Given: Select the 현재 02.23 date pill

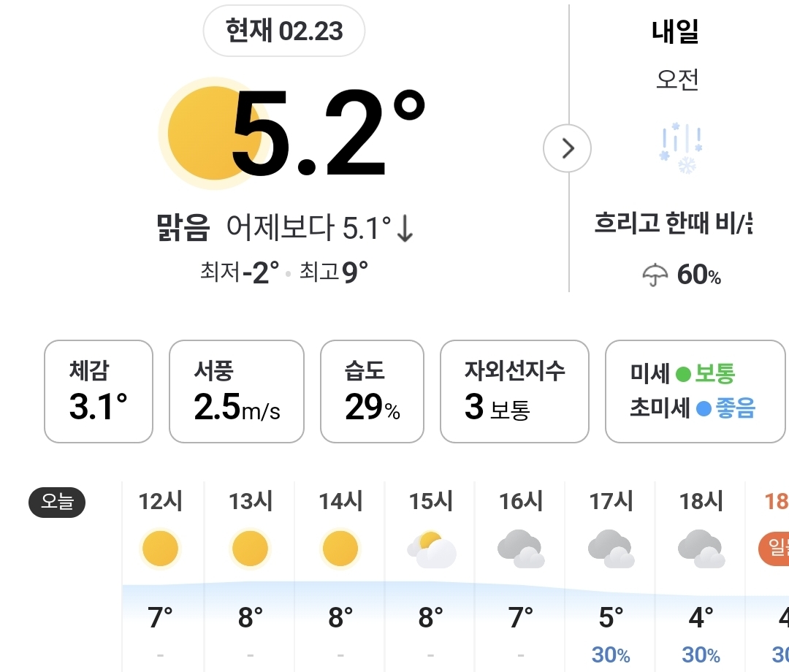Looking at the screenshot, I should click(284, 31).
